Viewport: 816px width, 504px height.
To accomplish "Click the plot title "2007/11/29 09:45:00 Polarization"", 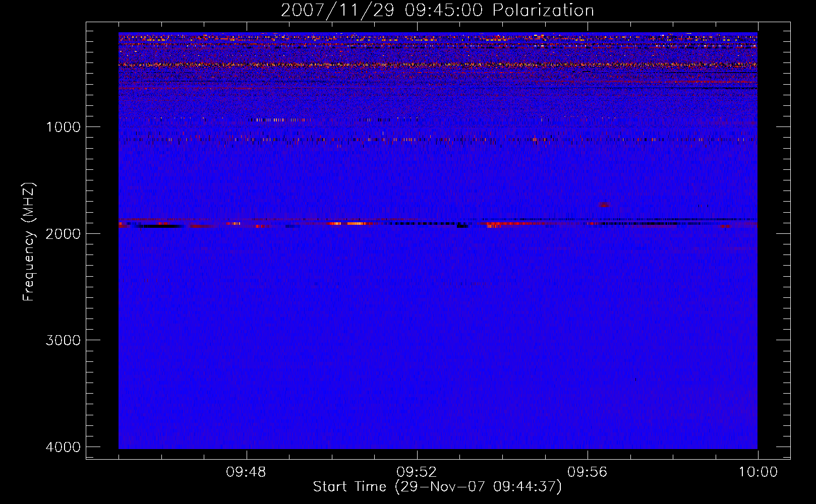I will tap(437, 10).
